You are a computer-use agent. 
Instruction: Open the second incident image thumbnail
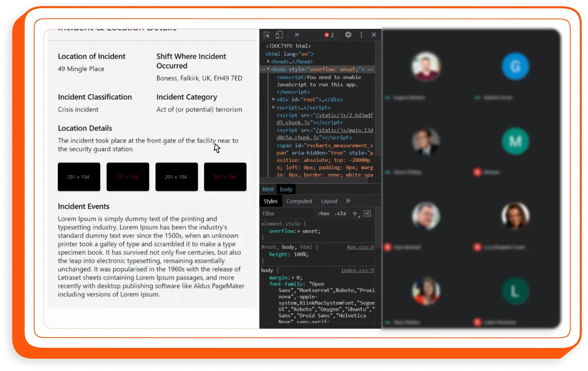pyautogui.click(x=128, y=177)
